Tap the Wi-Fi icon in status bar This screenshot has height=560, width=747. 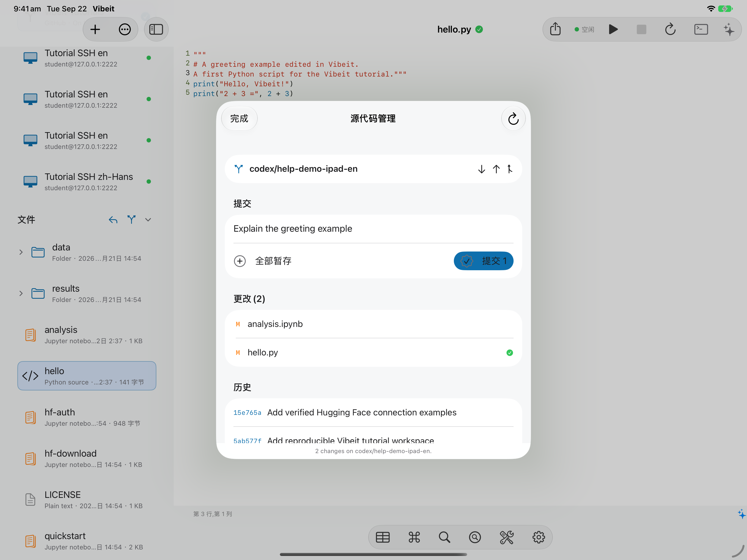711,8
